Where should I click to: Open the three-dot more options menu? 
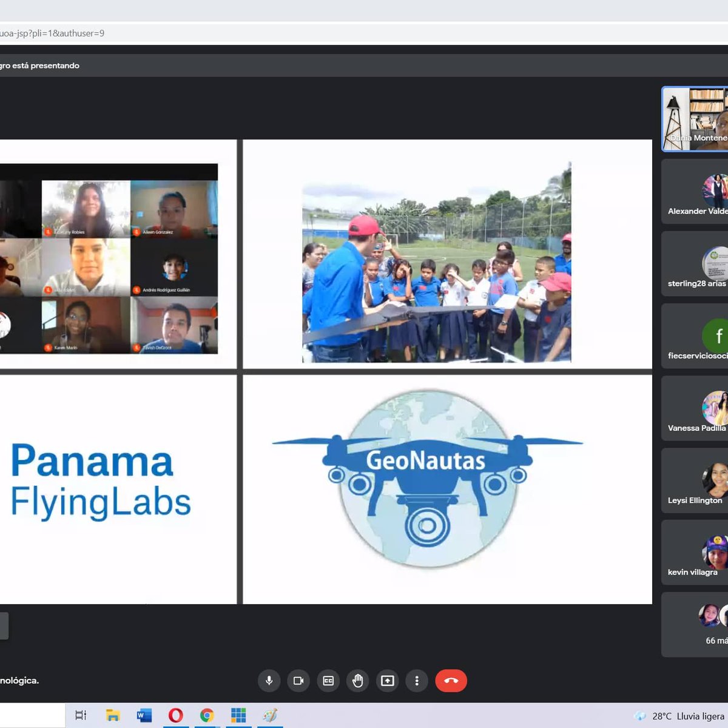pyautogui.click(x=417, y=681)
